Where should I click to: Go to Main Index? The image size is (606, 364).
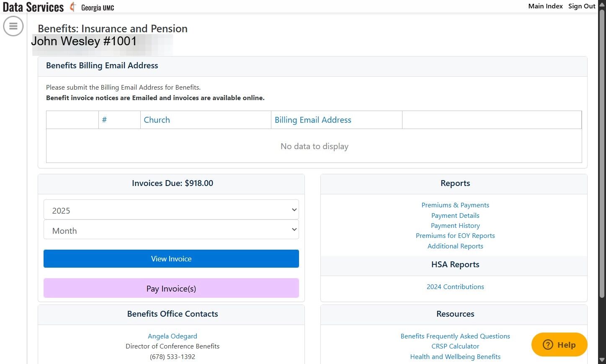tap(545, 6)
